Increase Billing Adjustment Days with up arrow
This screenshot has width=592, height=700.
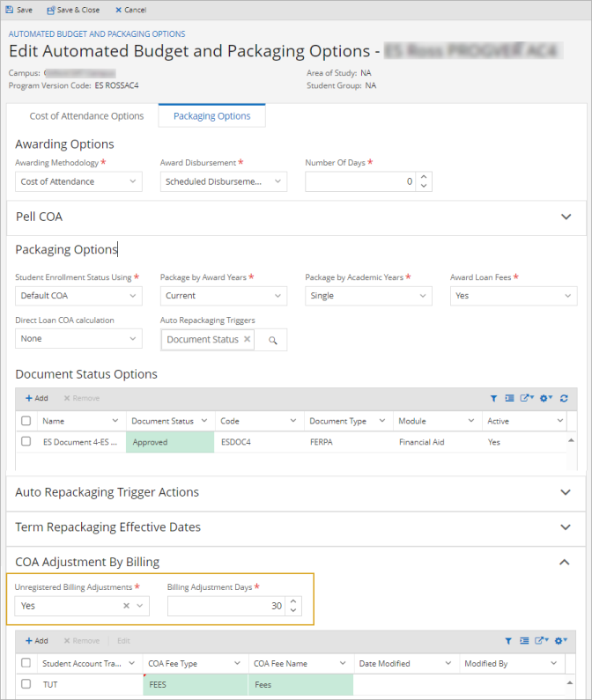(x=293, y=601)
